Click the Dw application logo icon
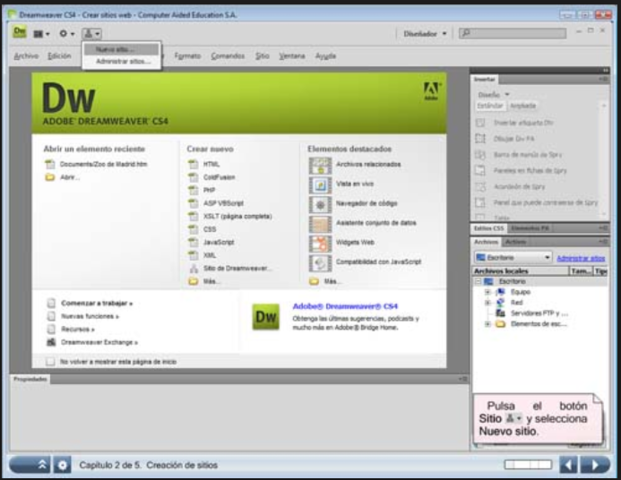 [x=19, y=32]
